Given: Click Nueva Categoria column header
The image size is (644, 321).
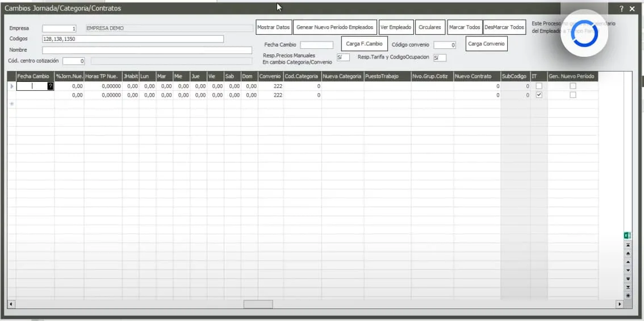Looking at the screenshot, I should (x=343, y=76).
